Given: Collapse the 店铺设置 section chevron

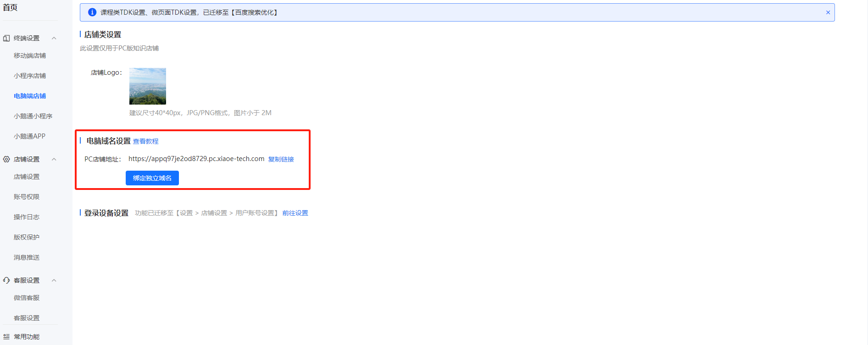Looking at the screenshot, I should 54,159.
